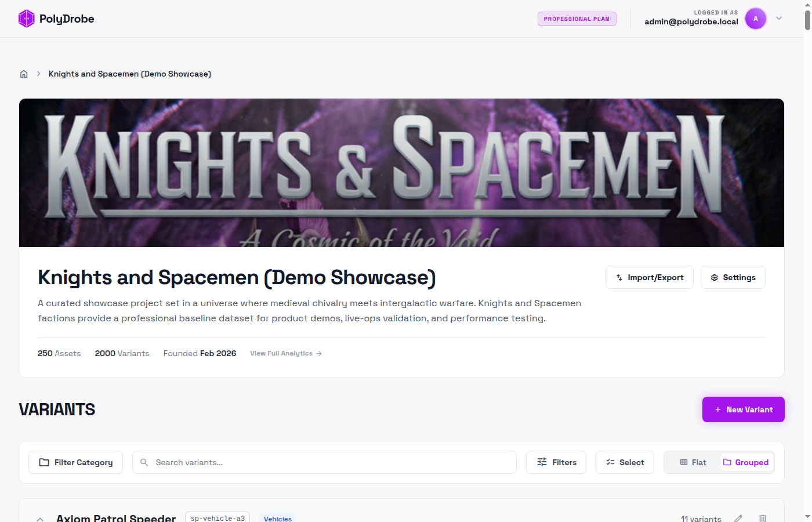Click Knights and Spacemen breadcrumb item
812x522 pixels.
pyautogui.click(x=129, y=74)
